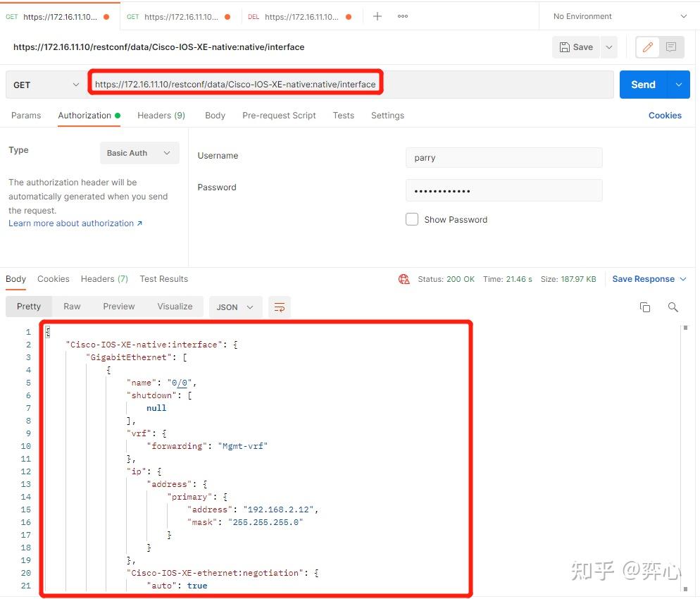Open the search icon in the response panel
The height and width of the screenshot is (599, 700).
pyautogui.click(x=673, y=307)
